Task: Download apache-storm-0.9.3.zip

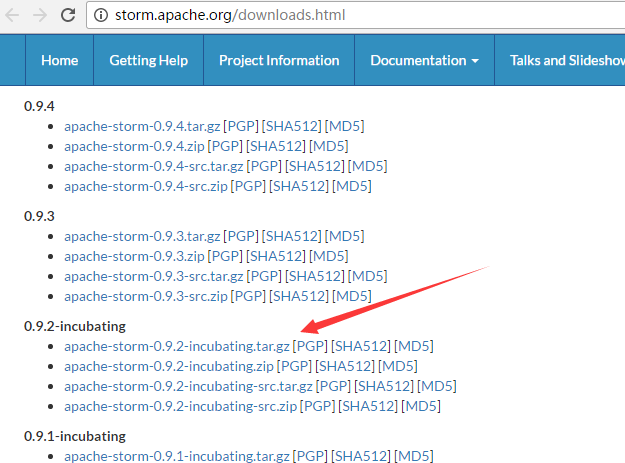Action: (x=134, y=256)
